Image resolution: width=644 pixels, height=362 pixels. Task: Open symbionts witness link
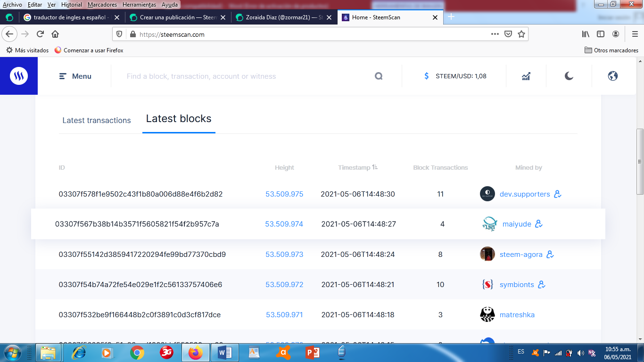tap(517, 285)
